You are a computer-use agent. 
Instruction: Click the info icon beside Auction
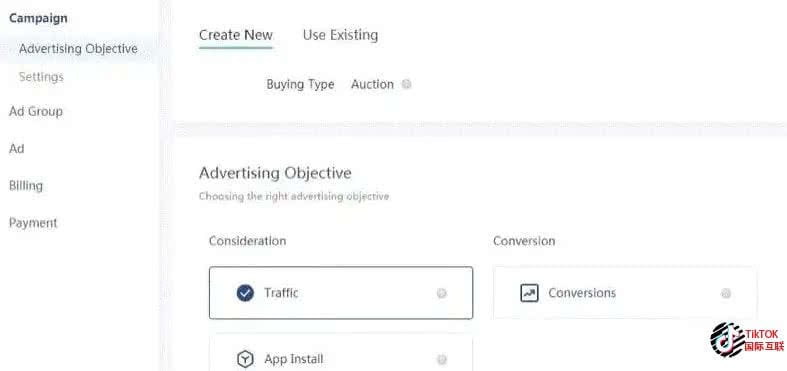click(407, 84)
